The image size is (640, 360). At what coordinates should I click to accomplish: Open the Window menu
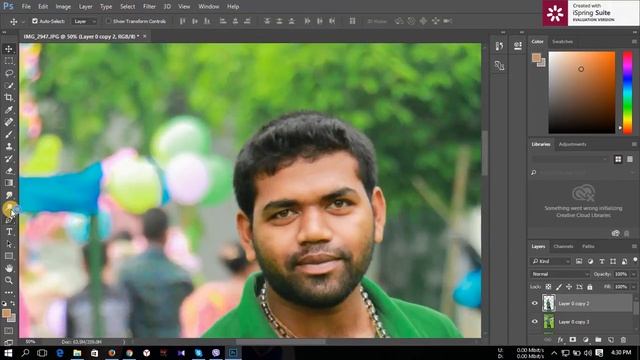click(x=209, y=7)
